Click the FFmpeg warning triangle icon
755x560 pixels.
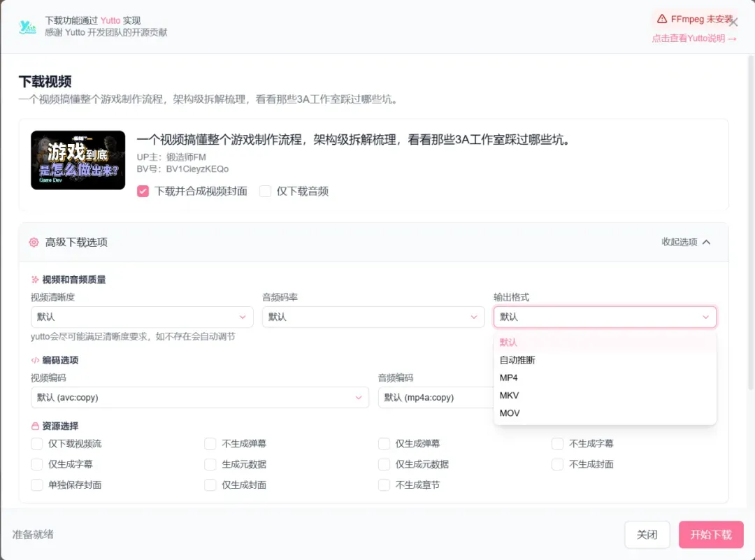click(662, 19)
